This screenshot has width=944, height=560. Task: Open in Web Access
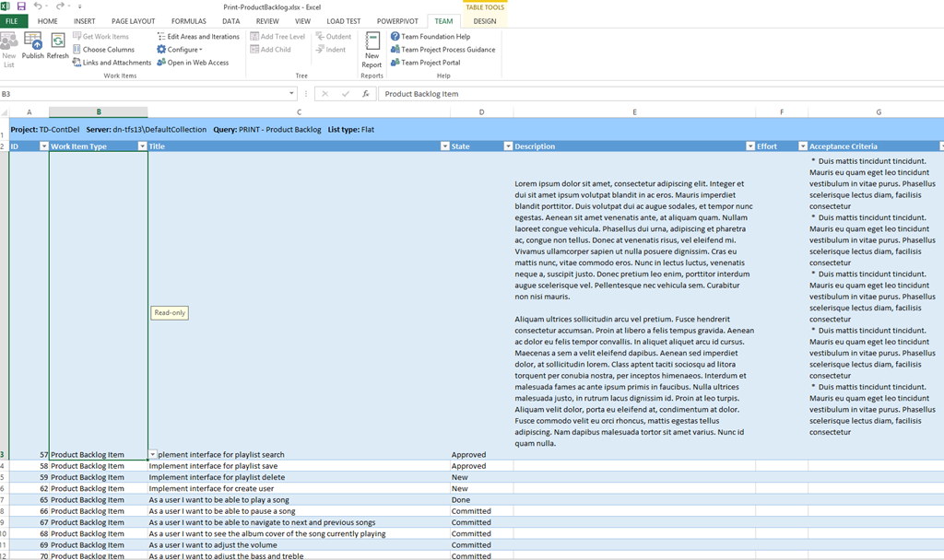(197, 63)
